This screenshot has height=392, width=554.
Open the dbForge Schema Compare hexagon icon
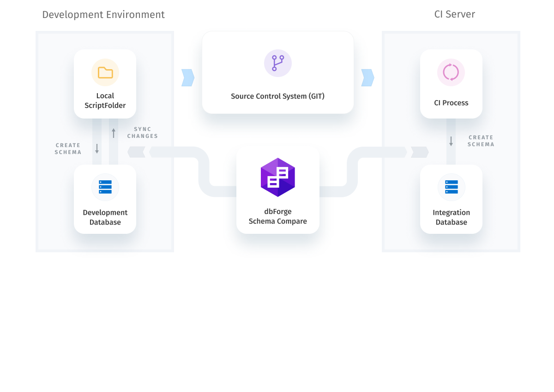277,177
